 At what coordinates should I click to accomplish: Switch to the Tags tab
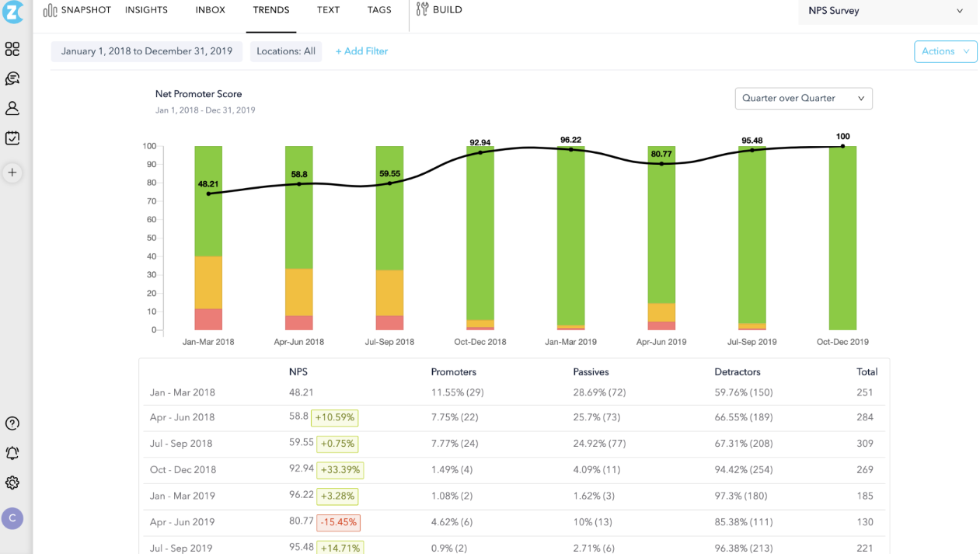379,10
